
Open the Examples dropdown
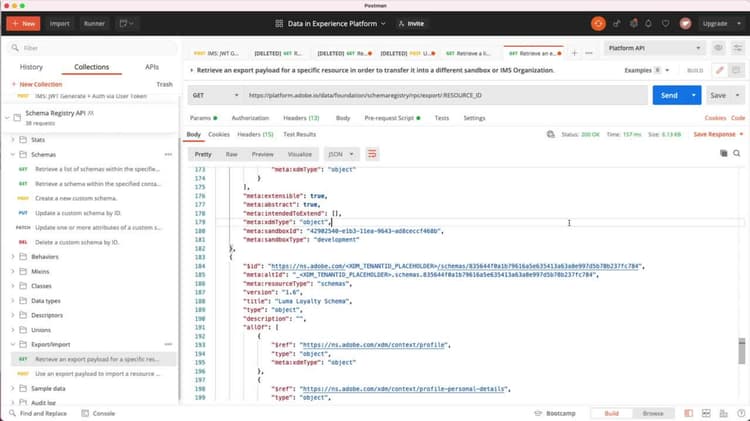(x=647, y=70)
